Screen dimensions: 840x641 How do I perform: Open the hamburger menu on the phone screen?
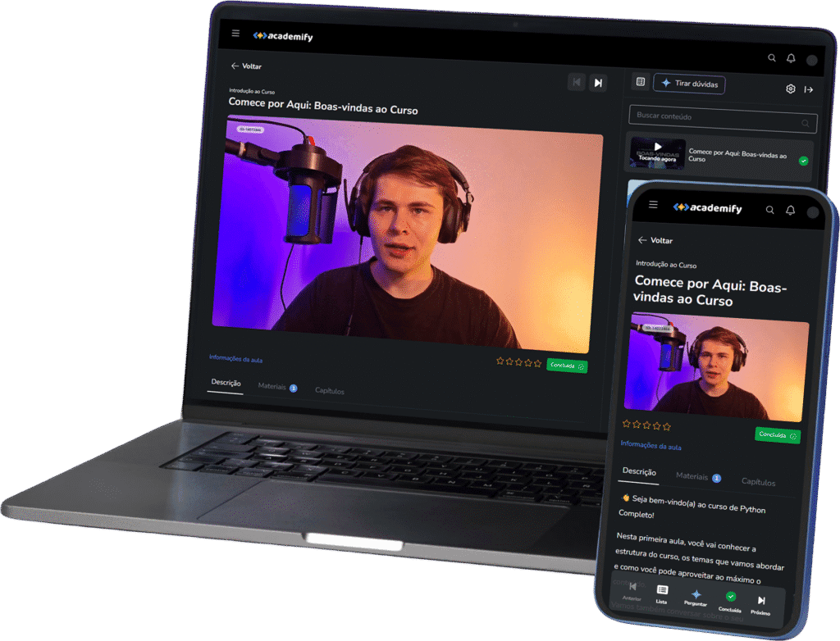(x=653, y=204)
